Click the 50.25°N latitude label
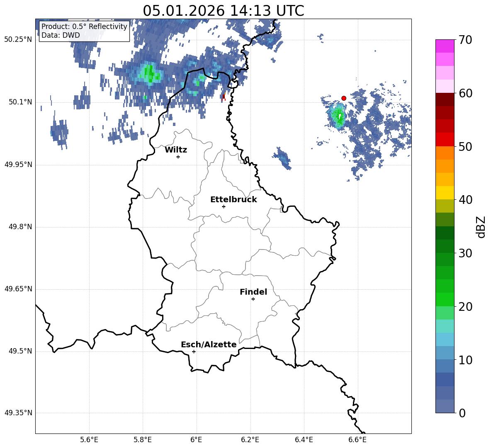 click(x=18, y=40)
